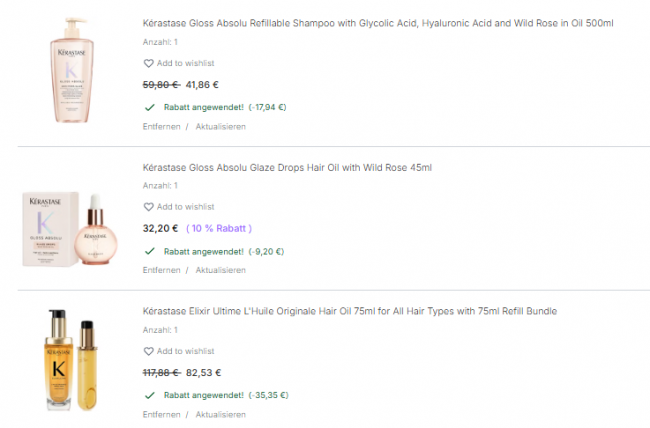Click the green discount checkmark for Elixir Ultime
The height and width of the screenshot is (428, 650).
pyautogui.click(x=149, y=394)
